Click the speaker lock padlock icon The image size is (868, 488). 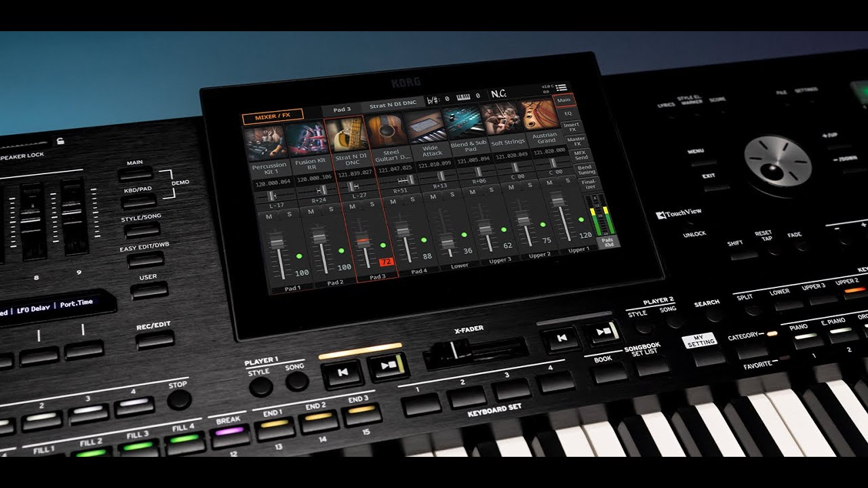point(61,141)
